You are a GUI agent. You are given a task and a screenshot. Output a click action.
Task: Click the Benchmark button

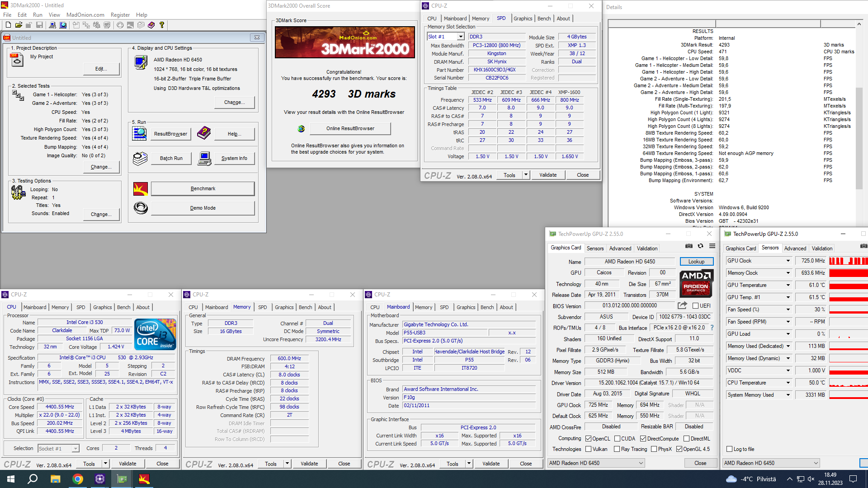[203, 188]
